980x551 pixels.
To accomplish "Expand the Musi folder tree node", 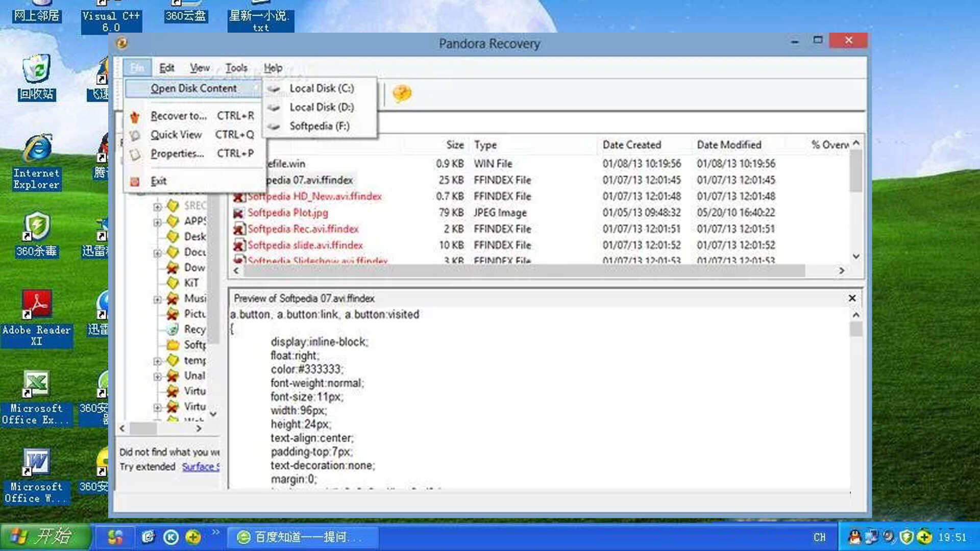I will click(157, 299).
